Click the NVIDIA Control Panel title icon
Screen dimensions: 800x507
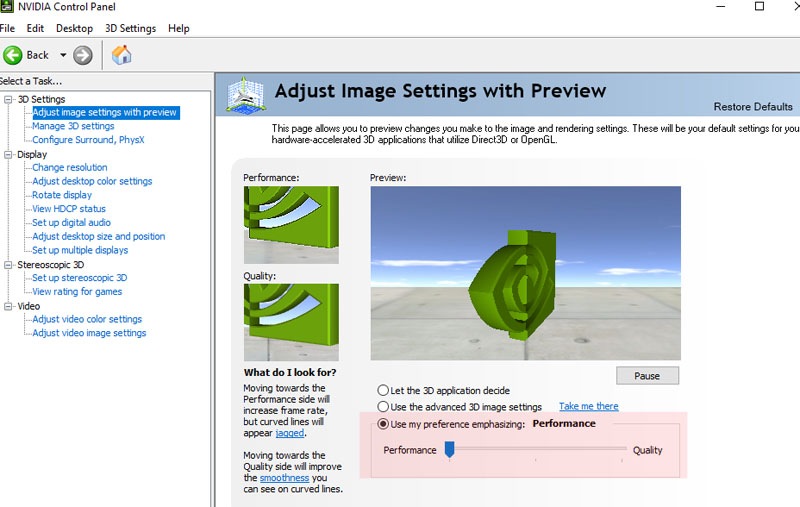click(7, 6)
